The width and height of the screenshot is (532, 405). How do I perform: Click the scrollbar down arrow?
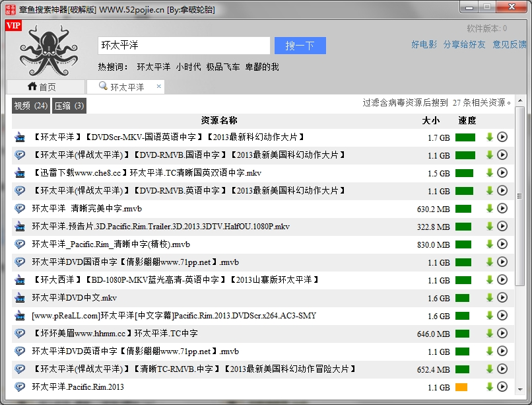click(519, 389)
